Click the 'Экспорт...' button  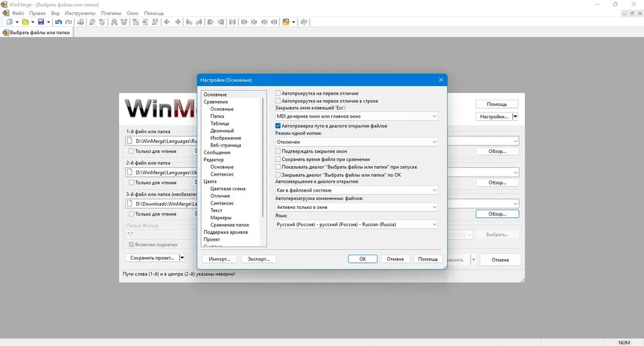259,259
